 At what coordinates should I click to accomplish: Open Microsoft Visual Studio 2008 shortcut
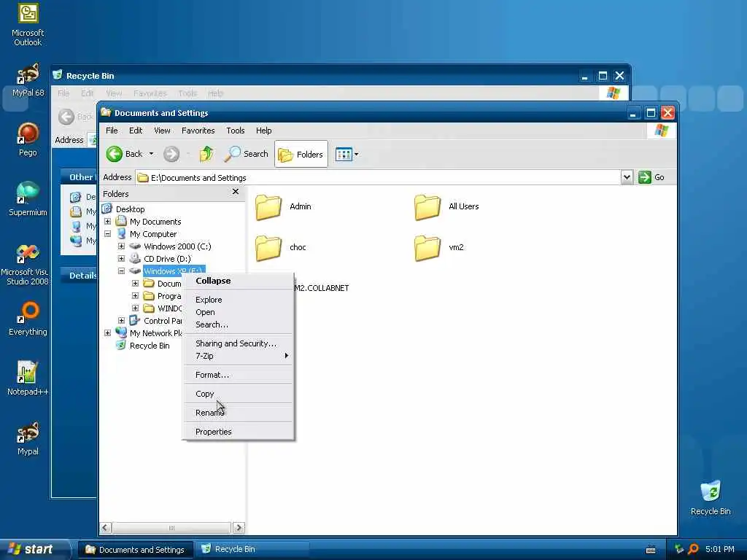click(27, 265)
